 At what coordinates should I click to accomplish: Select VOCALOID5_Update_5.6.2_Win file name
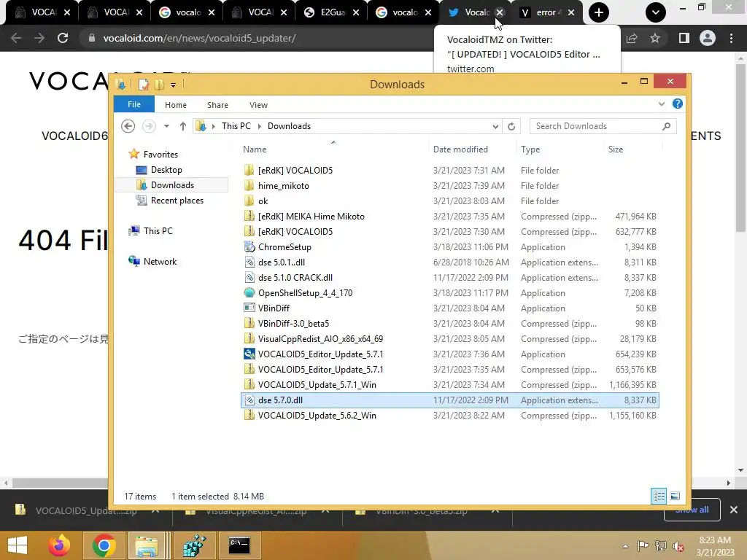click(x=317, y=415)
